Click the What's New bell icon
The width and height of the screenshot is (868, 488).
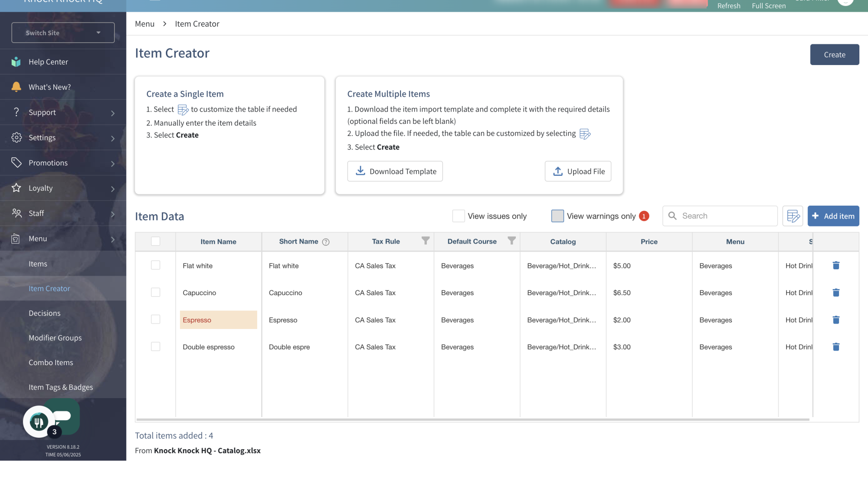[16, 87]
